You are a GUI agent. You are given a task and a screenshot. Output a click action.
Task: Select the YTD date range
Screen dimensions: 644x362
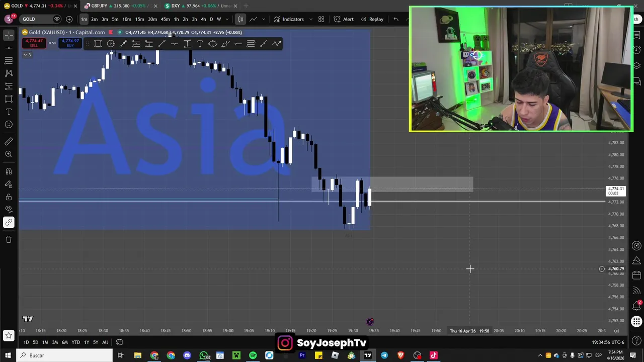click(75, 342)
